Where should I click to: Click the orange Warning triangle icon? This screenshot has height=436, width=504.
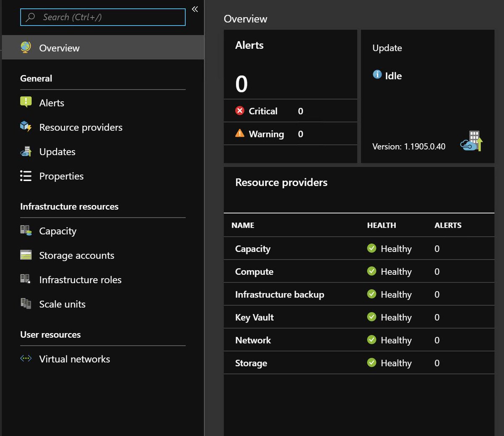point(240,133)
